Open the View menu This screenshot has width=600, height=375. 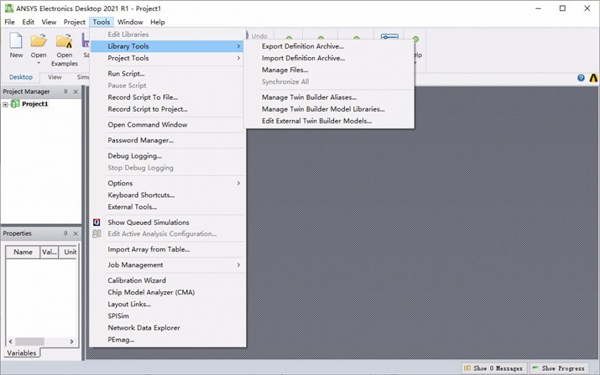49,22
